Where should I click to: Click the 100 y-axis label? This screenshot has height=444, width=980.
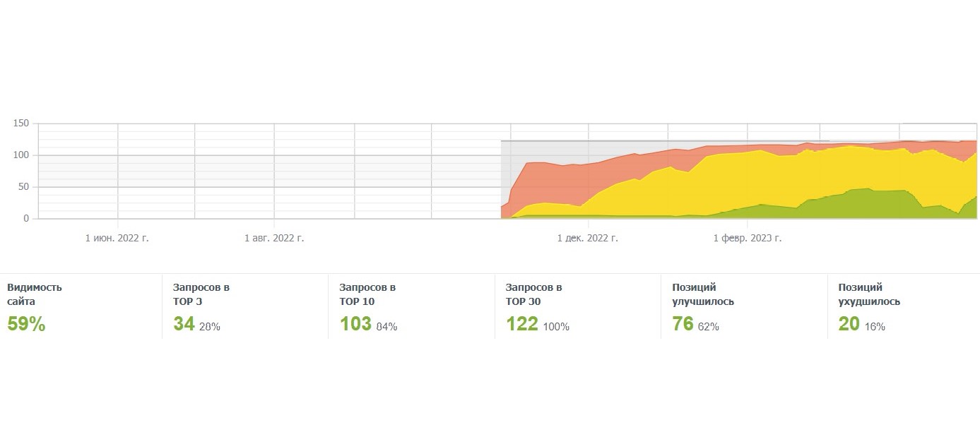[x=21, y=155]
